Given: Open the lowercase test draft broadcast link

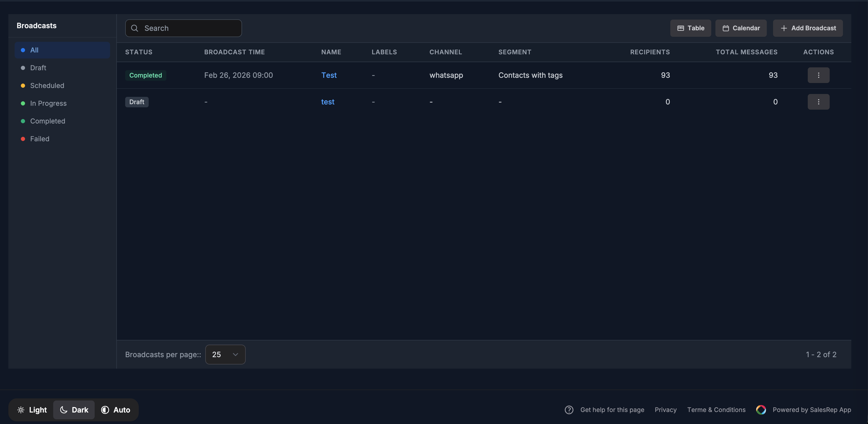Looking at the screenshot, I should click(x=328, y=102).
